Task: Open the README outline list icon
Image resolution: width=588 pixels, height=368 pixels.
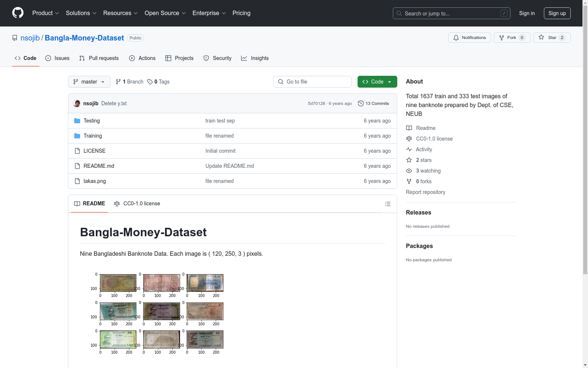Action: coord(387,204)
